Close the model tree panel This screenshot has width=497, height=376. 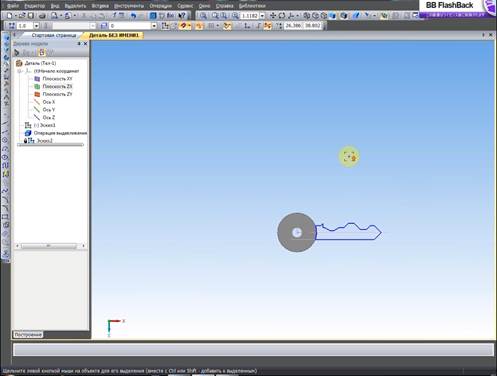85,44
